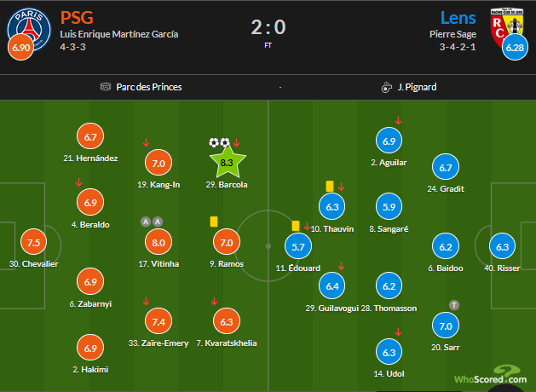
Task: Click the assist icons above Vitinha
Action: point(152,222)
